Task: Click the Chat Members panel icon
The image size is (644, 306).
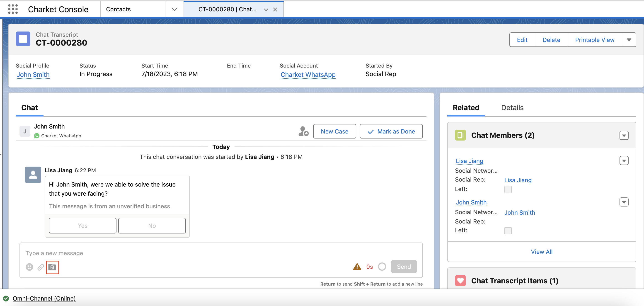Action: pos(460,135)
